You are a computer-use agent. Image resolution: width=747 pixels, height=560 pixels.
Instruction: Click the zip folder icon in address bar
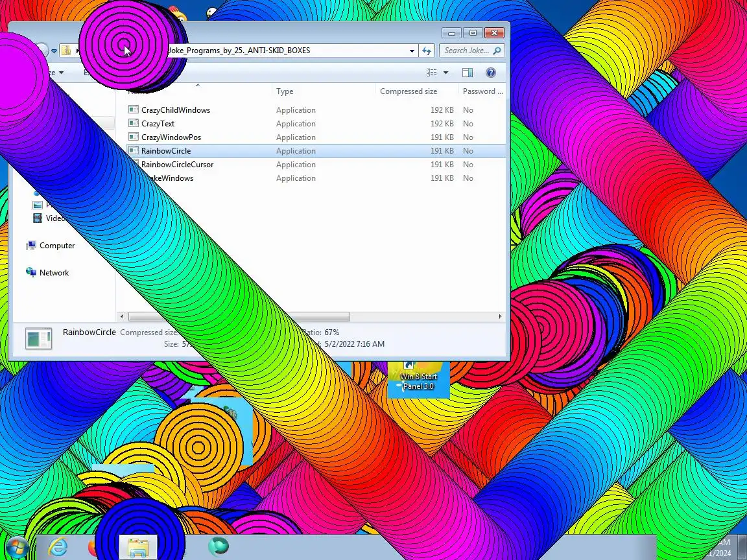66,51
